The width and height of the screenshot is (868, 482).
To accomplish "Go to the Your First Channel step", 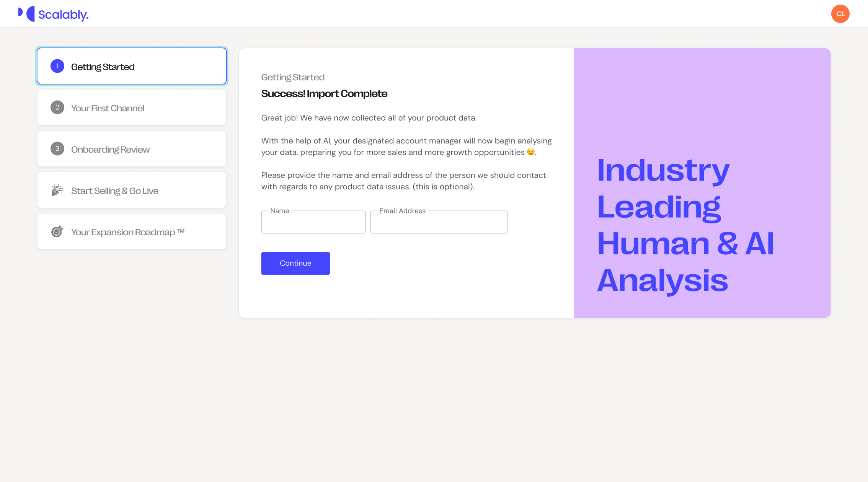I will (x=108, y=108).
